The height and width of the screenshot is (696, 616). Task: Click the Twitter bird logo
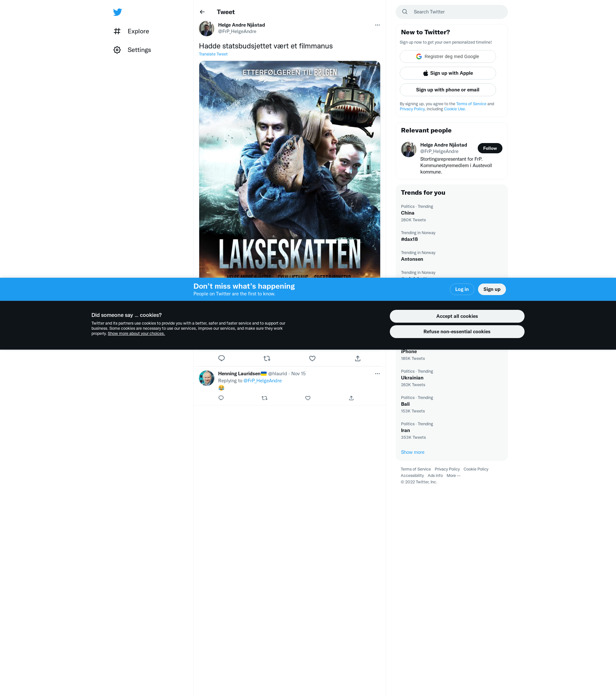coord(117,12)
